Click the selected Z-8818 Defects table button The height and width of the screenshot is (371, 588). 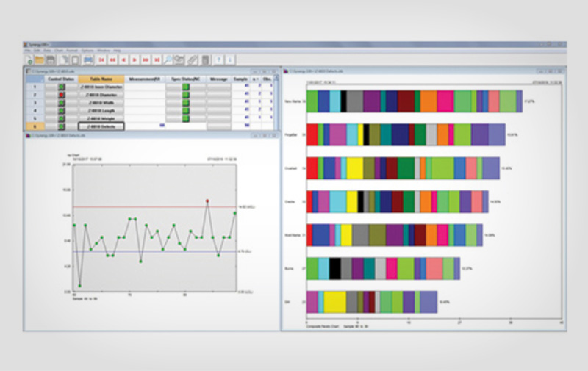101,126
